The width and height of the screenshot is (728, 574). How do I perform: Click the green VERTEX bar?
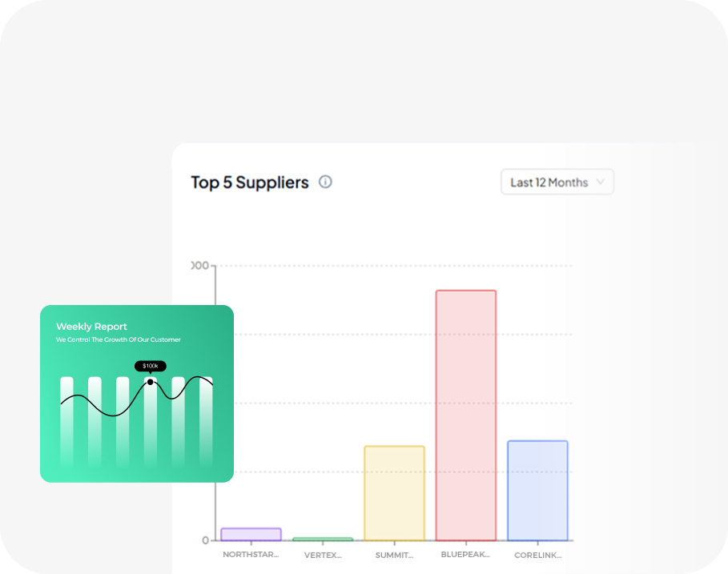[x=323, y=540]
